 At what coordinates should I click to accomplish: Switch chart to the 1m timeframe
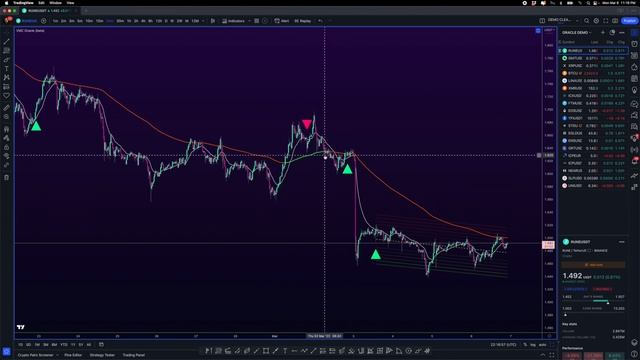tap(55, 21)
